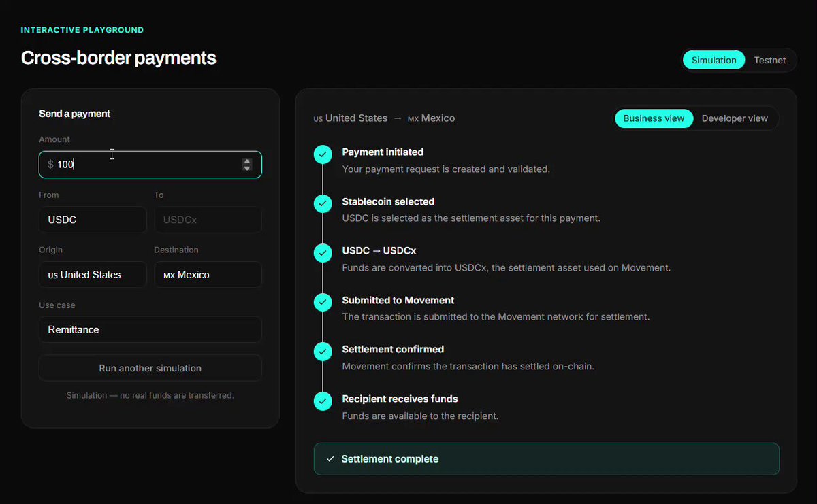Click the Recipient receives funds checkmark icon

[x=323, y=401]
